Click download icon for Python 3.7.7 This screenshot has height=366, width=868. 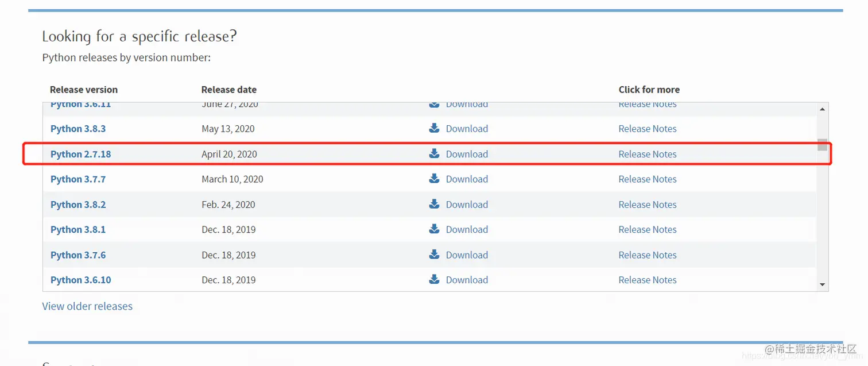434,179
